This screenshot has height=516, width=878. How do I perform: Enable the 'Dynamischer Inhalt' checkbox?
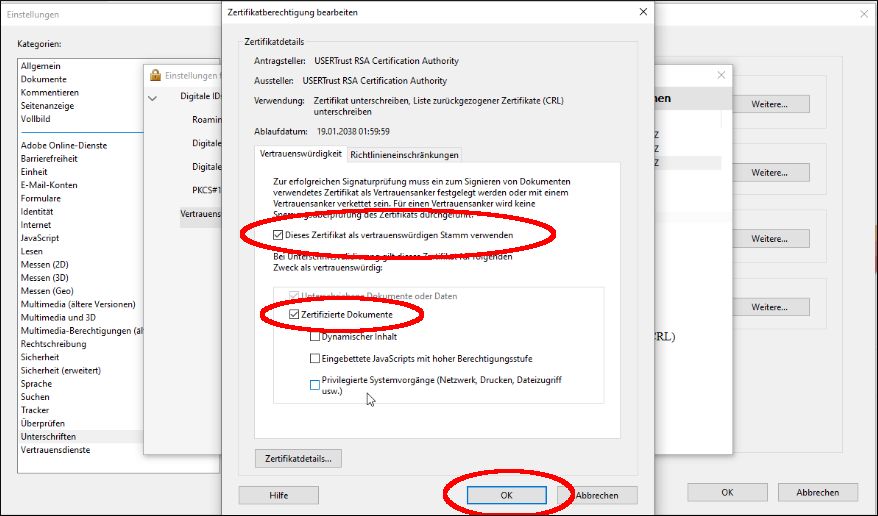coord(315,337)
